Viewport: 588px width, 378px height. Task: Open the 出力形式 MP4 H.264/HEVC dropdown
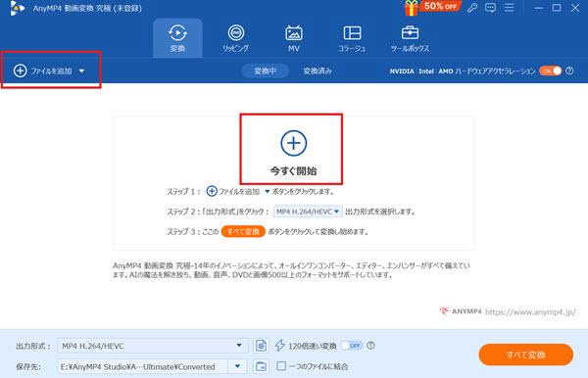tap(153, 346)
